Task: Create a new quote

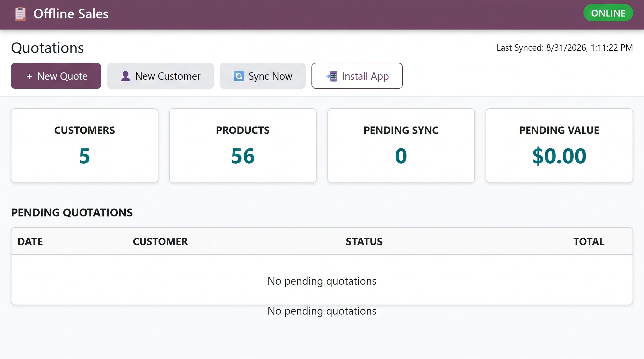Action: (56, 76)
